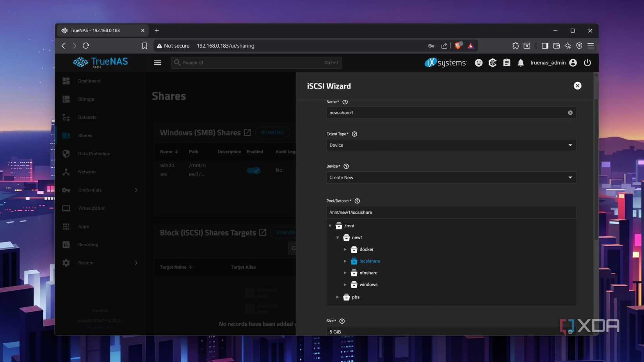Open Reporting from the sidebar

(88, 245)
